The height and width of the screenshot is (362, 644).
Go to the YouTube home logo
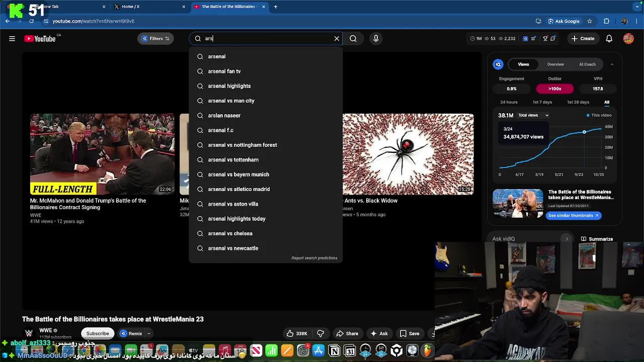(40, 39)
